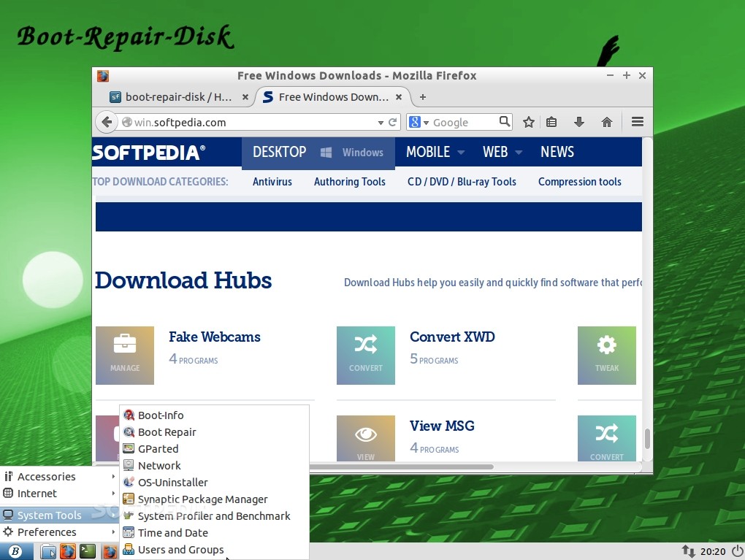
Task: Expand the URL history dropdown arrow
Action: pos(381,123)
